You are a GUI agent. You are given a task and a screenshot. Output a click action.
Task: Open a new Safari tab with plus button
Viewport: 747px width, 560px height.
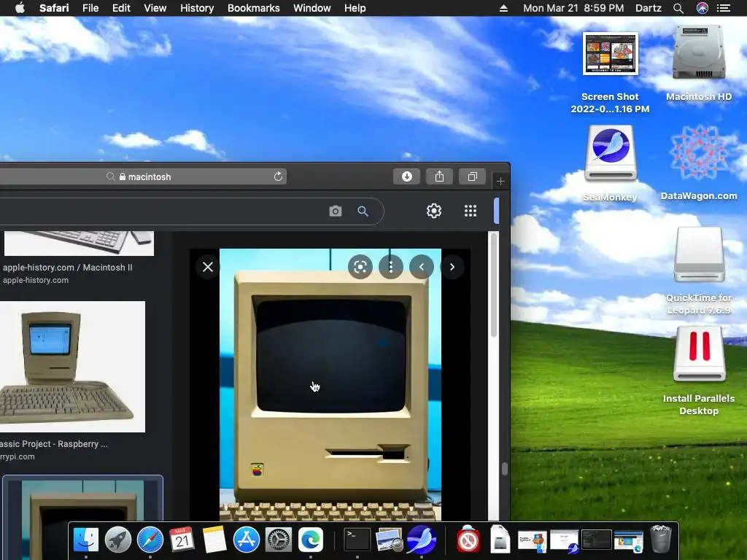point(500,181)
